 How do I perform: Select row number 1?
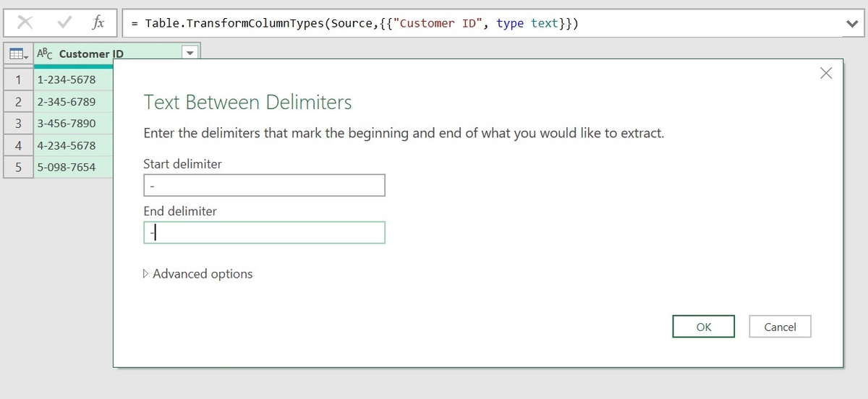point(18,80)
